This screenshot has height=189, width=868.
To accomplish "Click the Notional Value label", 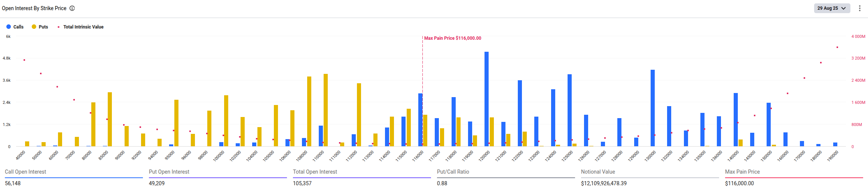I will coord(598,172).
